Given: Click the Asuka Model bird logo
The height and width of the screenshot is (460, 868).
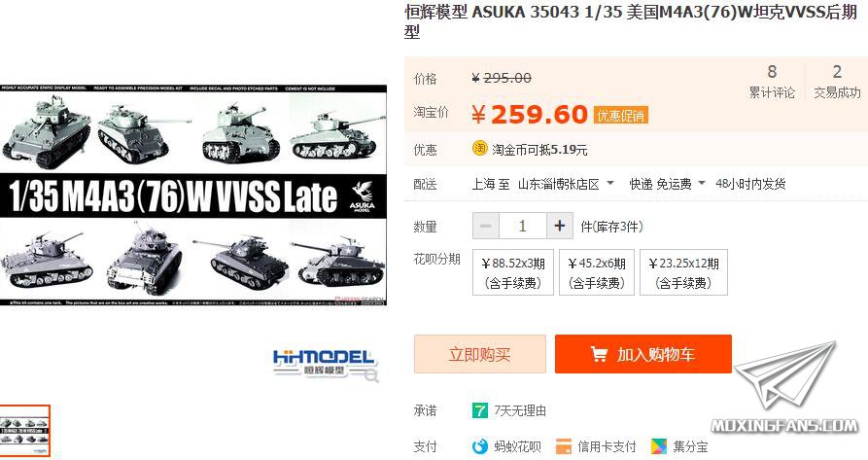Looking at the screenshot, I should (363, 197).
